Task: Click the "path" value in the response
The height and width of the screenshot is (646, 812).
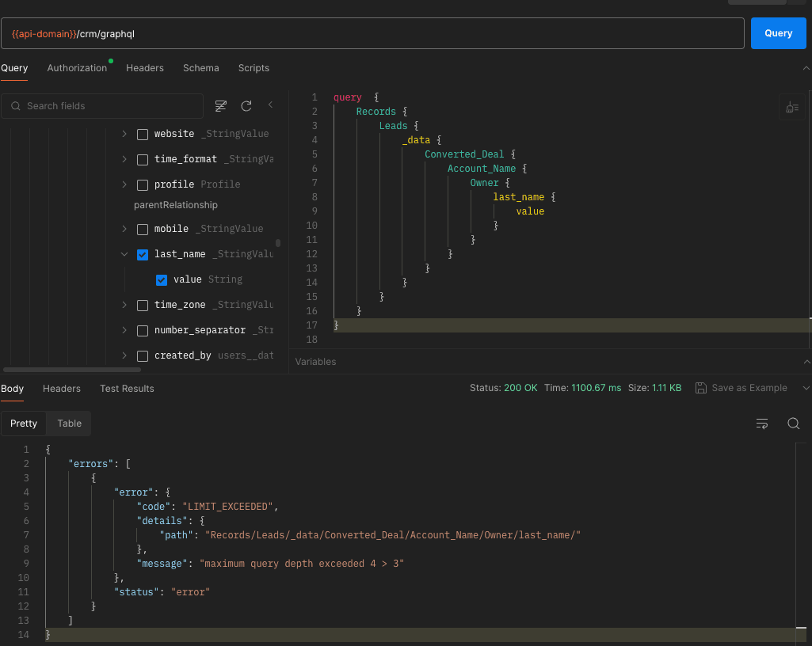Action: point(393,535)
